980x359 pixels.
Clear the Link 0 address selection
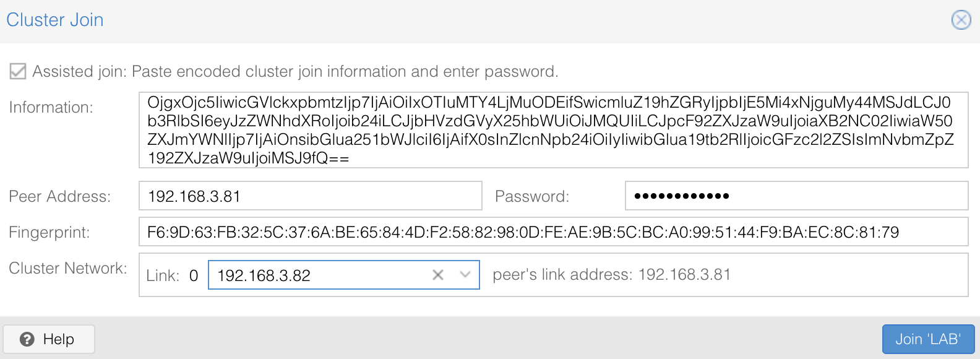pyautogui.click(x=438, y=275)
